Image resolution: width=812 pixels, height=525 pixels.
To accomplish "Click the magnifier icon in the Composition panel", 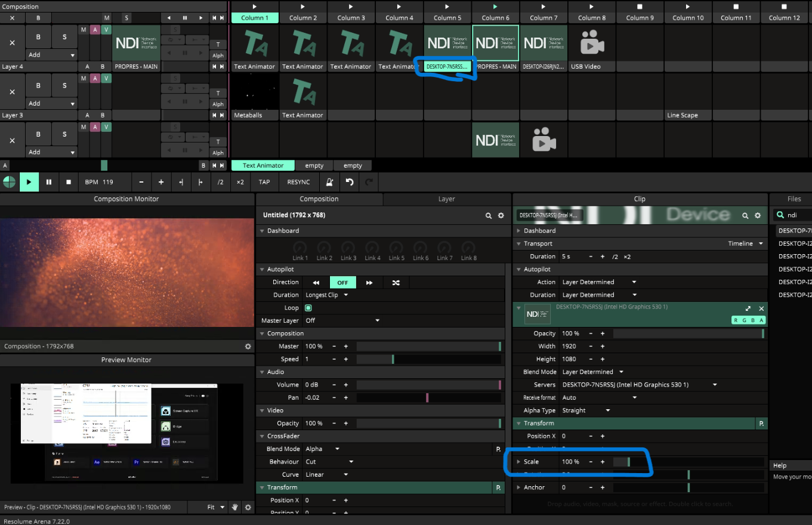I will 489,215.
